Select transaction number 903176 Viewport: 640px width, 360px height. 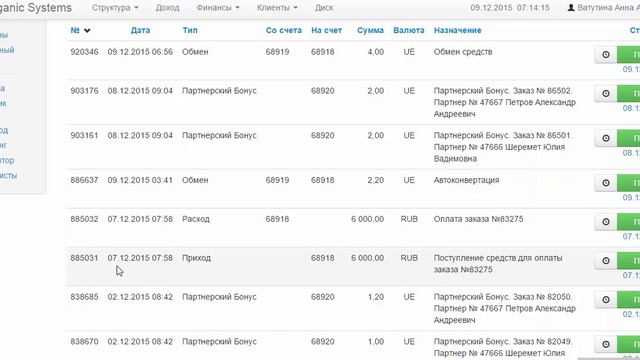click(84, 91)
